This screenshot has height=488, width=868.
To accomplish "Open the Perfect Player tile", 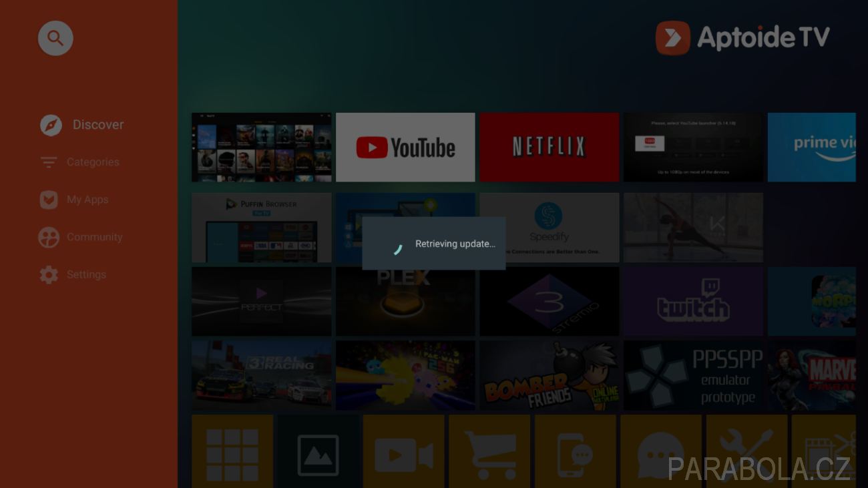I will [261, 302].
